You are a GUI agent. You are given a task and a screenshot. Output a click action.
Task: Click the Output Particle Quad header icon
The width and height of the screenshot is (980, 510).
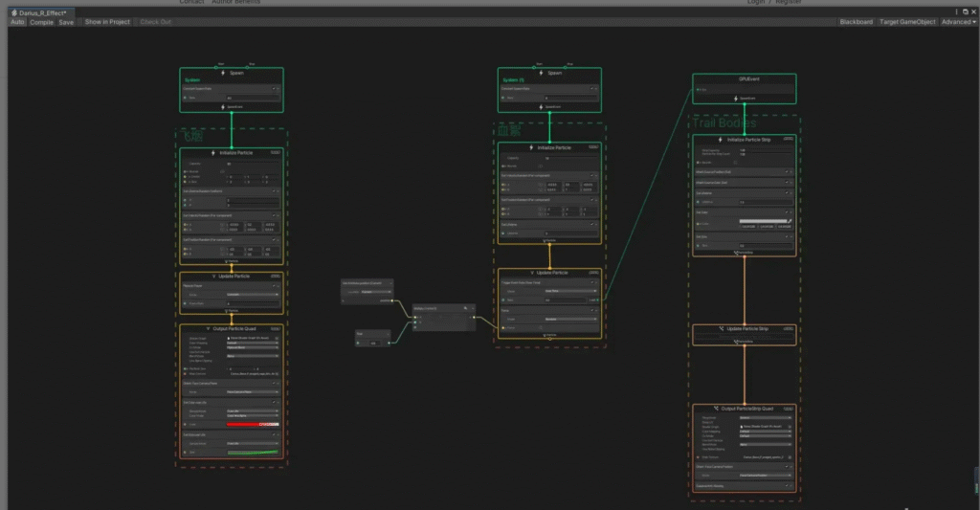[208, 329]
